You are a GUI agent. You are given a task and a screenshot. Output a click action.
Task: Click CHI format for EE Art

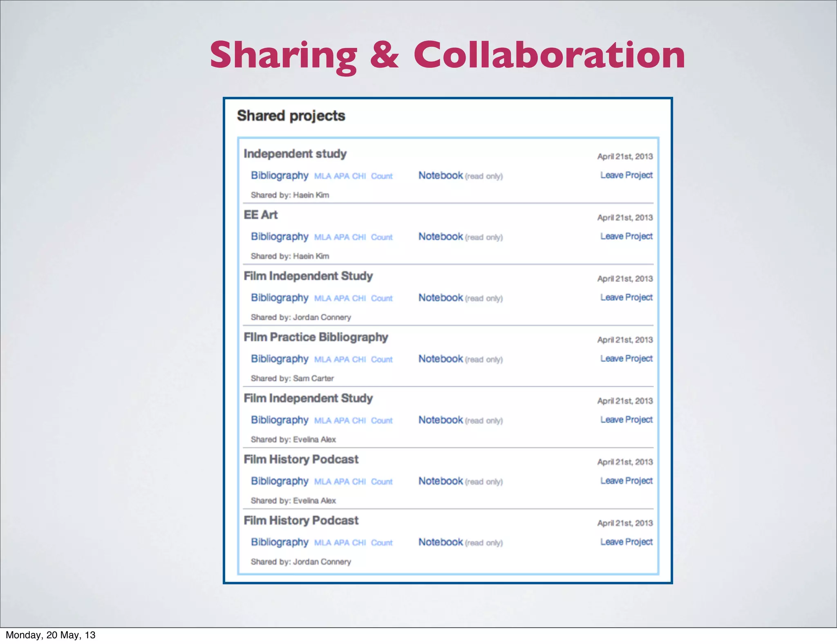(x=359, y=237)
